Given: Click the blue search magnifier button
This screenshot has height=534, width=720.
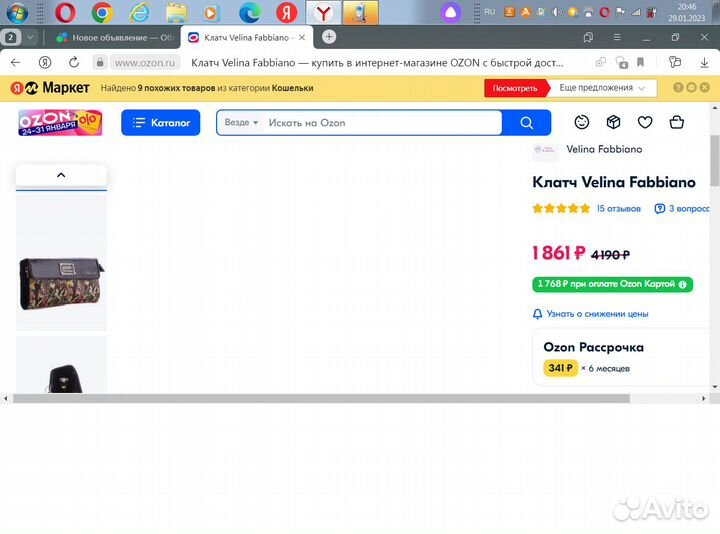Looking at the screenshot, I should [x=526, y=123].
